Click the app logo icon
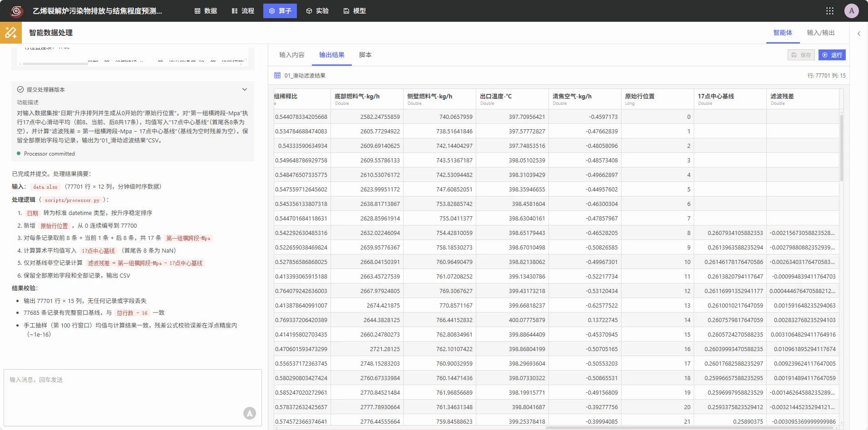868x430 pixels. pos(16,11)
